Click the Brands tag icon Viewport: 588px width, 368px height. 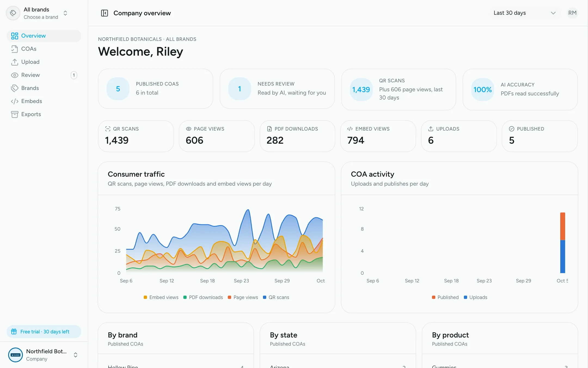(15, 88)
